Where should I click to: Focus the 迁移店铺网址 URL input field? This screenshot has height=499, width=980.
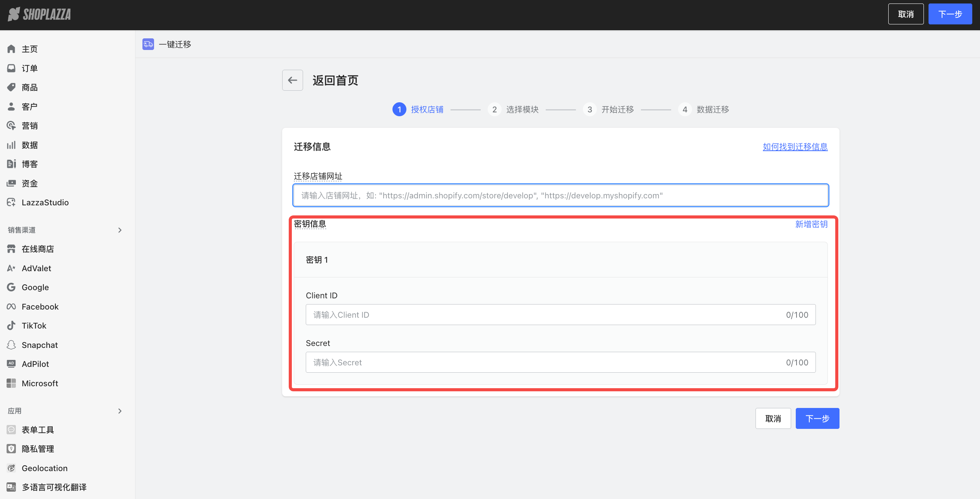pos(561,195)
